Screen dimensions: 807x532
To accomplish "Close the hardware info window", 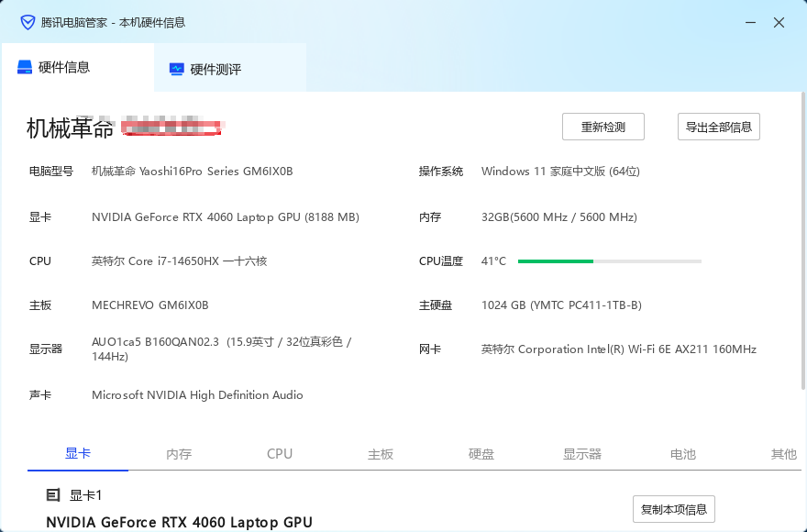I will (x=779, y=23).
